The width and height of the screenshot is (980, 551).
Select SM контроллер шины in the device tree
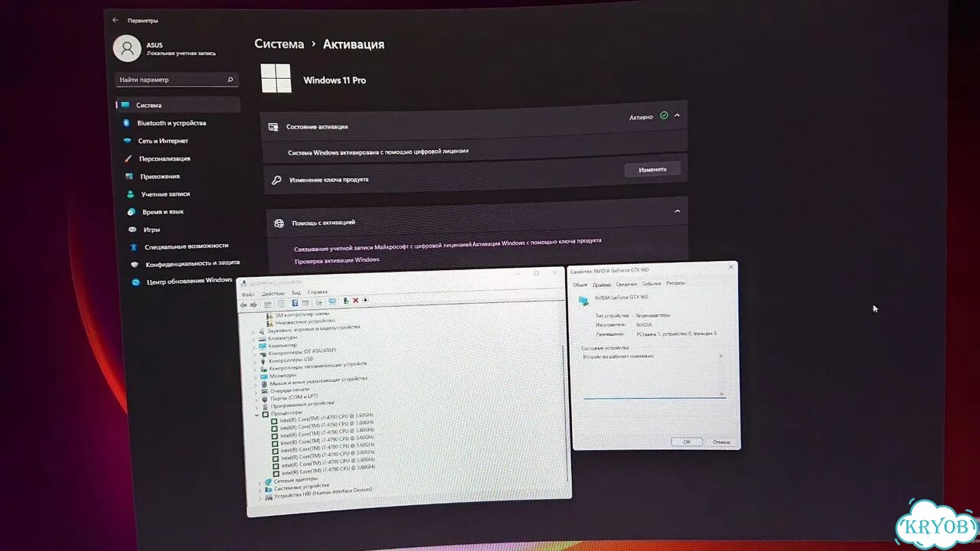point(302,314)
